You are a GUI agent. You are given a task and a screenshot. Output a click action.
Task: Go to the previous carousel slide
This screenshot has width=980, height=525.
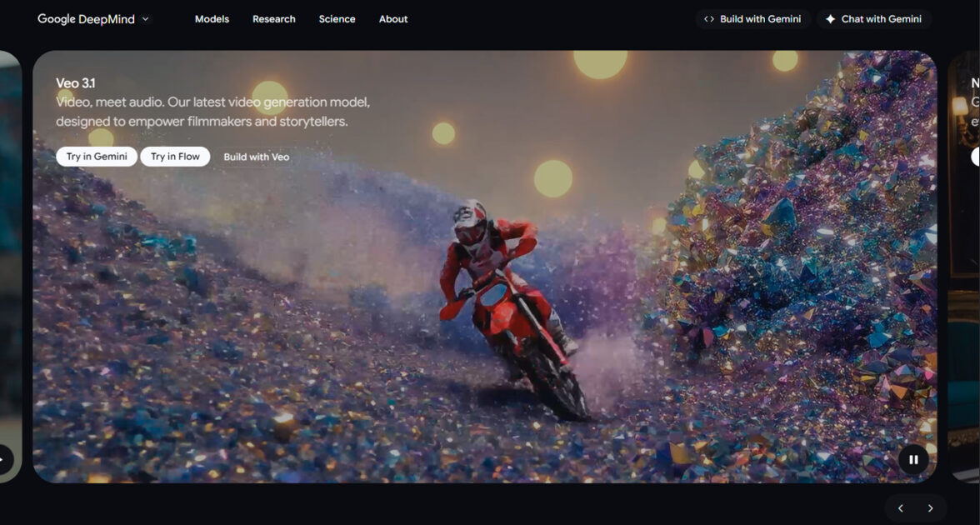pyautogui.click(x=901, y=508)
